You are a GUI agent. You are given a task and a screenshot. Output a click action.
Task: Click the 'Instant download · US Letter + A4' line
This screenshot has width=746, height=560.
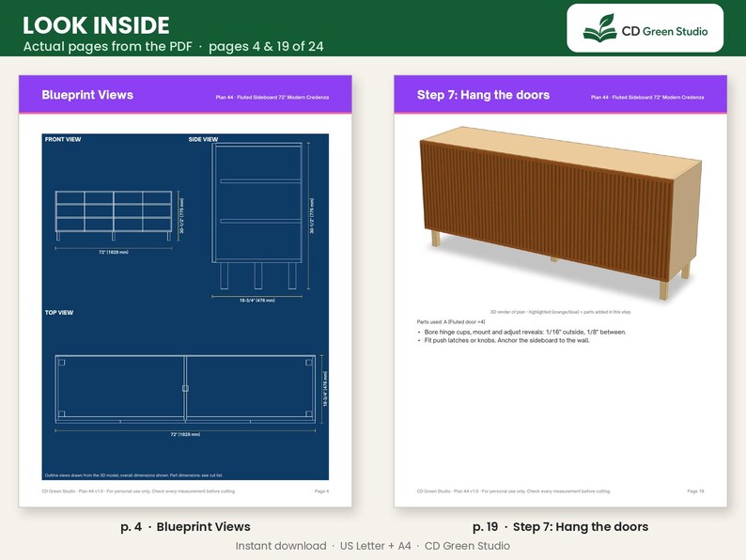click(x=372, y=546)
